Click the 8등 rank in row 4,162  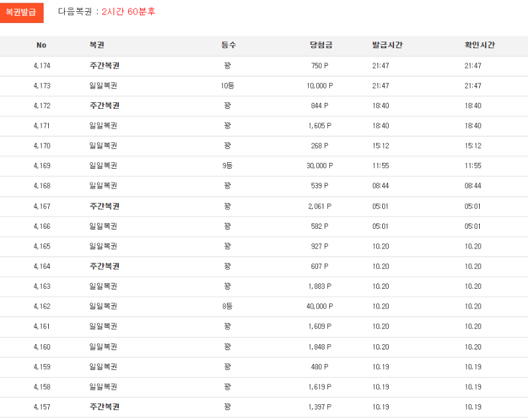pyautogui.click(x=228, y=307)
